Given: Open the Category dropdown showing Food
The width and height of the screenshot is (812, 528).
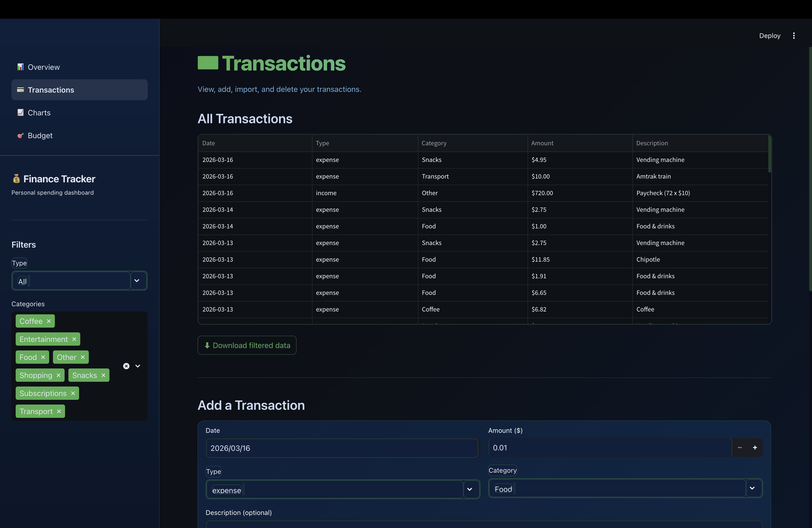Looking at the screenshot, I should pyautogui.click(x=752, y=488).
